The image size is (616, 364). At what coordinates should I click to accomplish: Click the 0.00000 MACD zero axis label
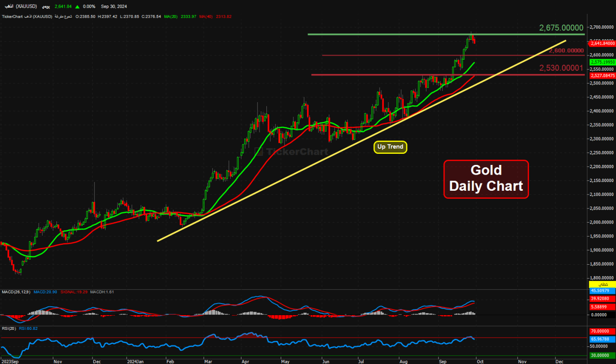pyautogui.click(x=599, y=315)
